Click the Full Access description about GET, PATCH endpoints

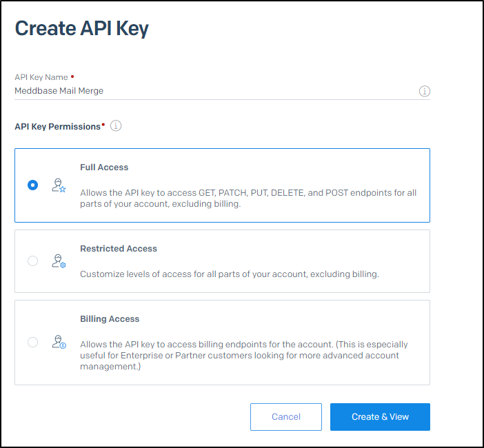point(248,198)
